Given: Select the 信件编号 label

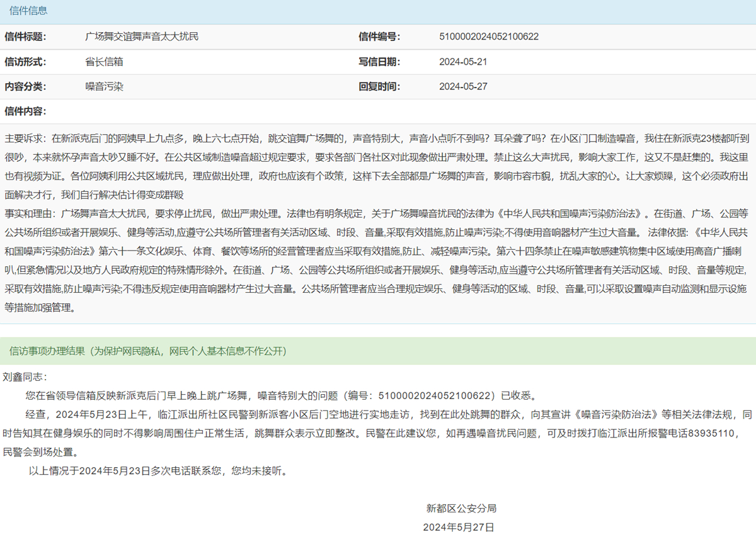Looking at the screenshot, I should tap(379, 37).
